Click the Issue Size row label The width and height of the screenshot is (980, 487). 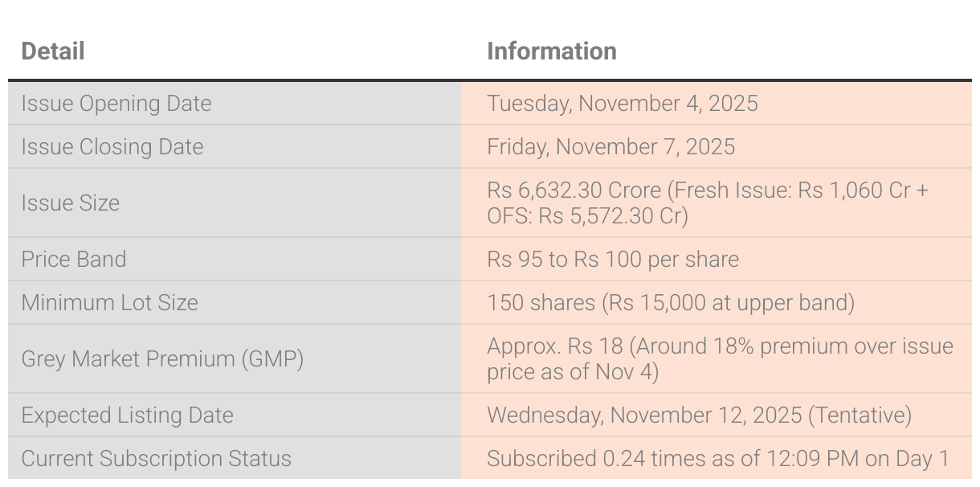(70, 203)
